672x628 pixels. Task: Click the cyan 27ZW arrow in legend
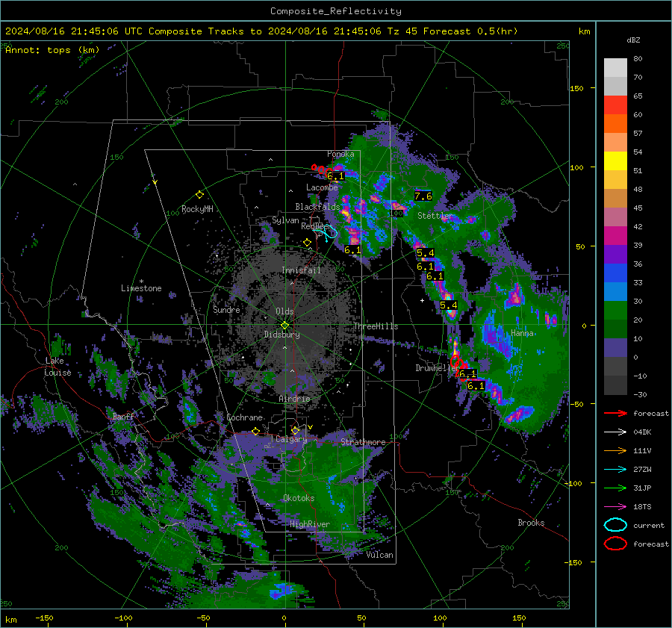[x=615, y=470]
